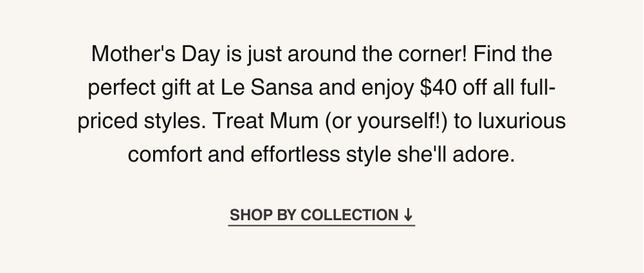The width and height of the screenshot is (644, 273).
Task: Click the "$40" discount amount
Action: (438, 88)
